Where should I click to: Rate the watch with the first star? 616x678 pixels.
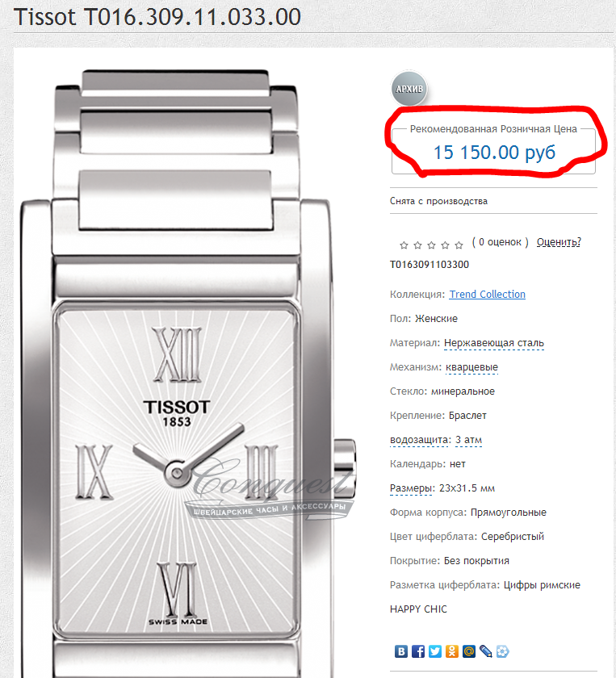[x=404, y=245]
